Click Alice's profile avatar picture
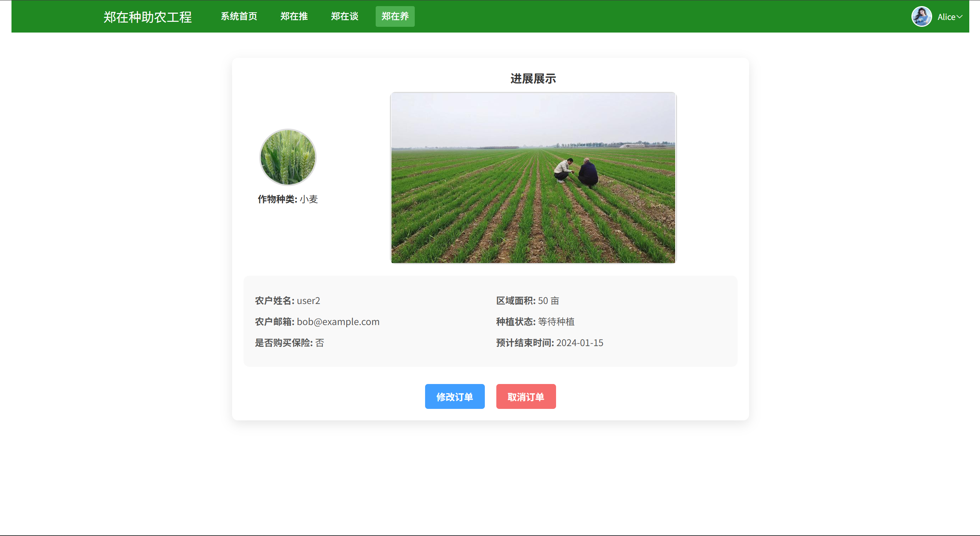980x536 pixels. (921, 16)
